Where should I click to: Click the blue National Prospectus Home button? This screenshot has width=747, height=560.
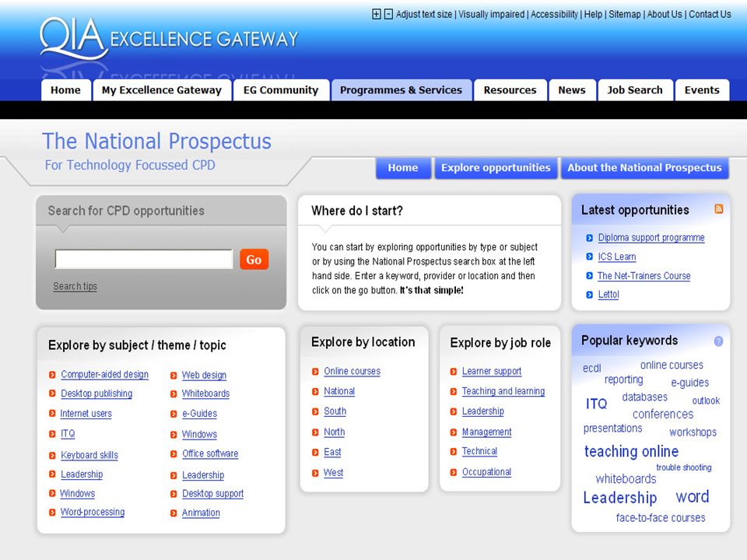[403, 168]
